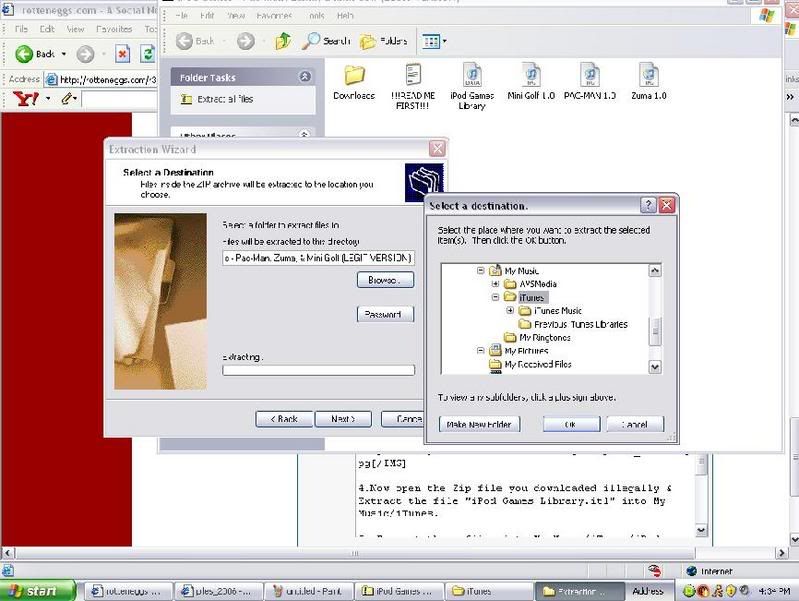Open the Back button dropdown arrow in IE
The height and width of the screenshot is (601, 799).
pos(64,54)
